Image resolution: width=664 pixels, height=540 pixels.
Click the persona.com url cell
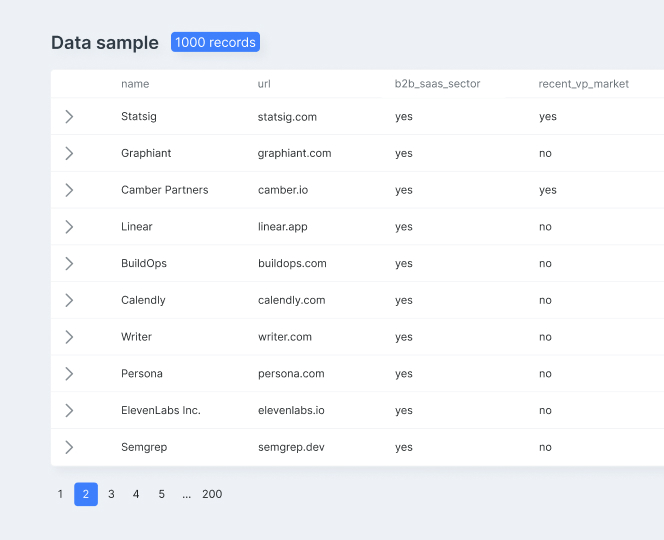[291, 374]
